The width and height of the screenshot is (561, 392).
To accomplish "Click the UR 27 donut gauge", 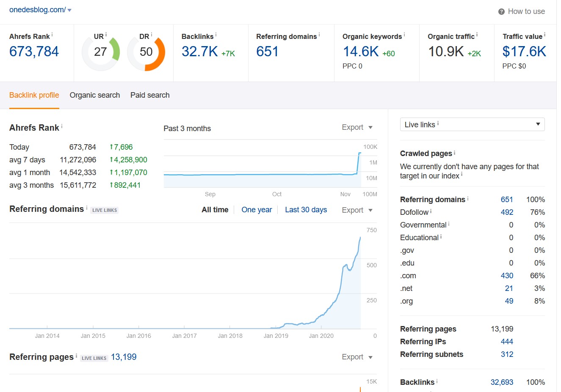I will 101,52.
